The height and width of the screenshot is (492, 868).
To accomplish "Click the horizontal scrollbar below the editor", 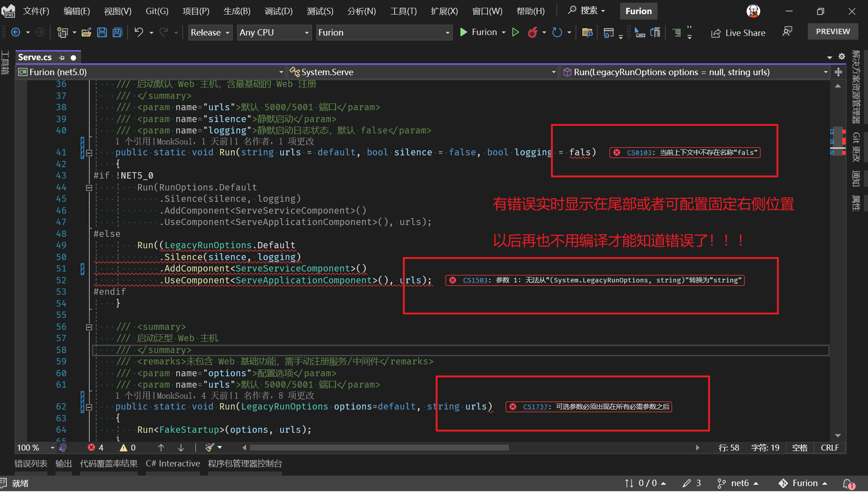I will click(379, 448).
